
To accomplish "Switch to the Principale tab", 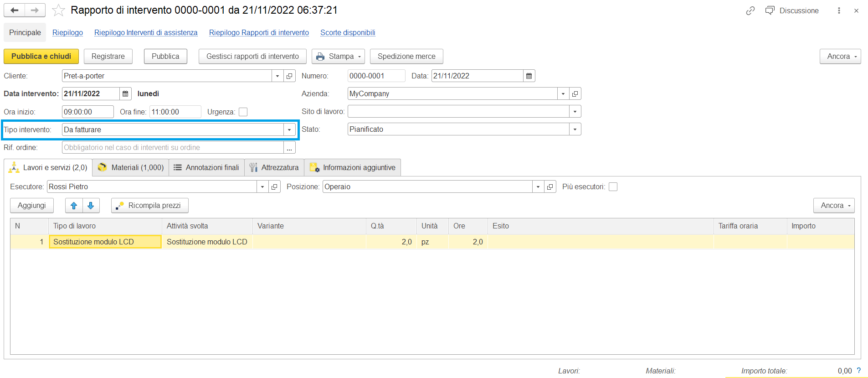I will tap(25, 32).
